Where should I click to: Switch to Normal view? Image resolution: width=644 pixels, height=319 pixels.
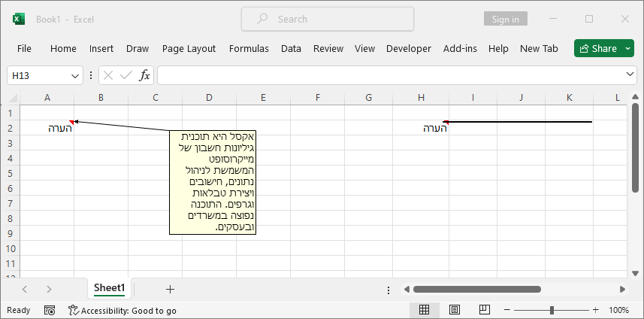click(424, 310)
